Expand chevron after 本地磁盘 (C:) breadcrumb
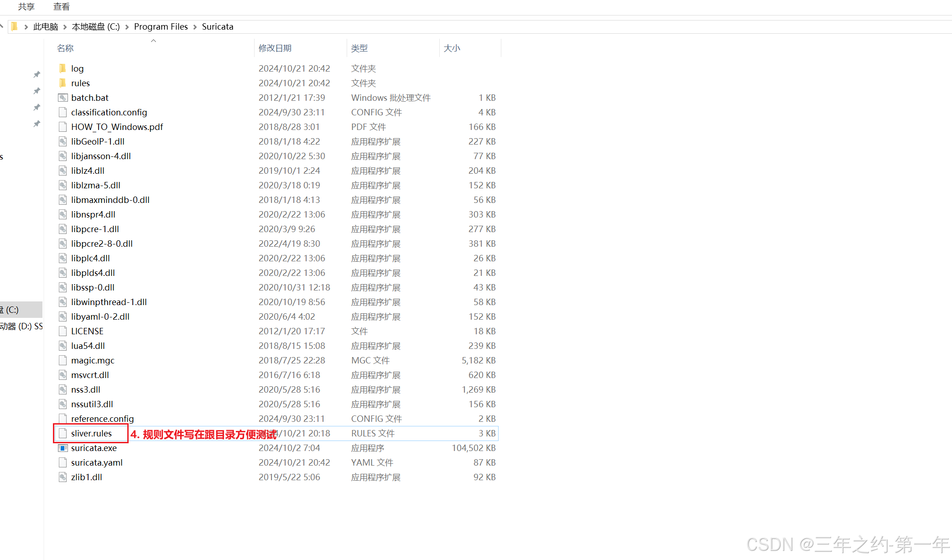The height and width of the screenshot is (560, 952). tap(127, 27)
